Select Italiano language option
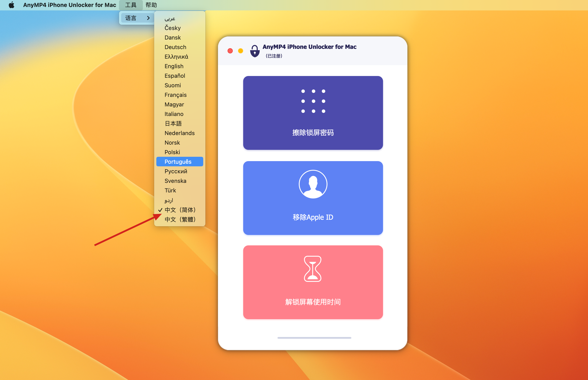The image size is (588, 380). [x=180, y=114]
